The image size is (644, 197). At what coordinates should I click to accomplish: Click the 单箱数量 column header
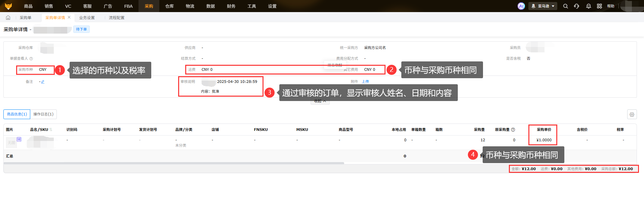(x=418, y=130)
